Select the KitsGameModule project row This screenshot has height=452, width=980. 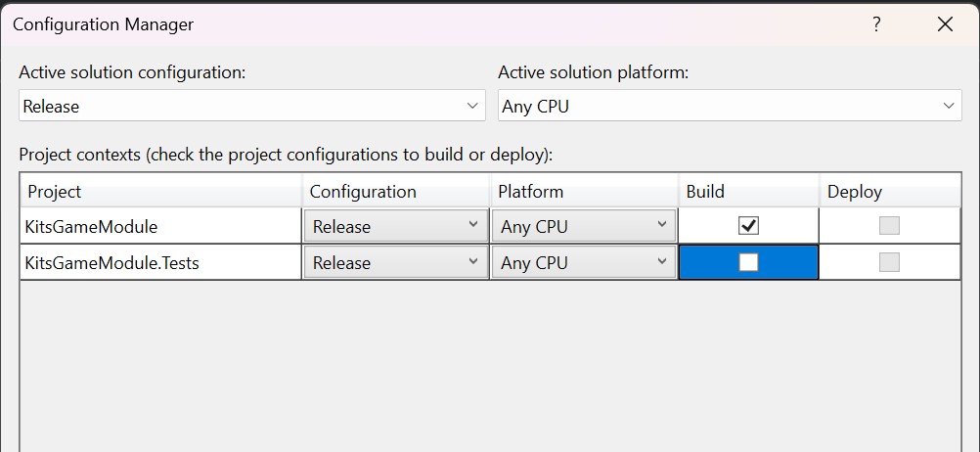click(160, 227)
